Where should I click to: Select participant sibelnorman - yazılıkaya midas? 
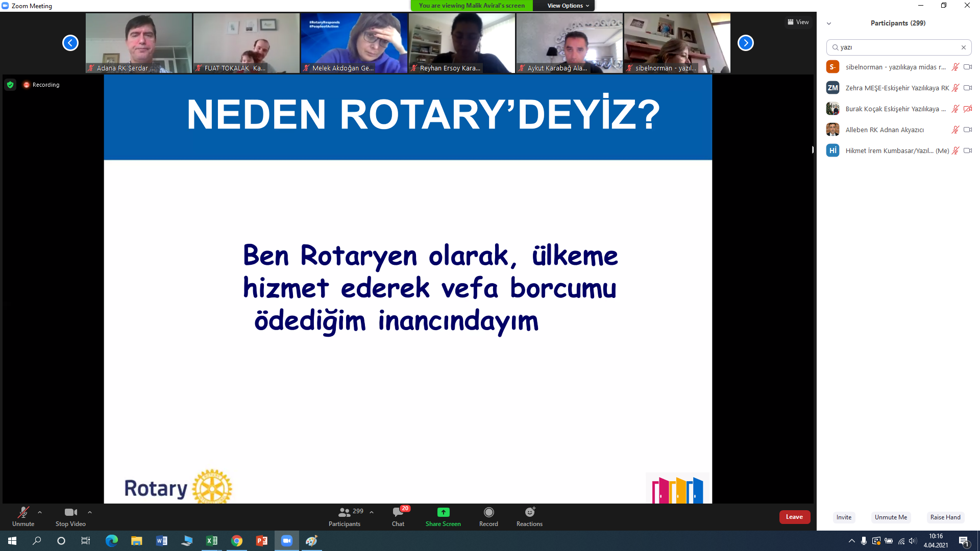point(898,67)
